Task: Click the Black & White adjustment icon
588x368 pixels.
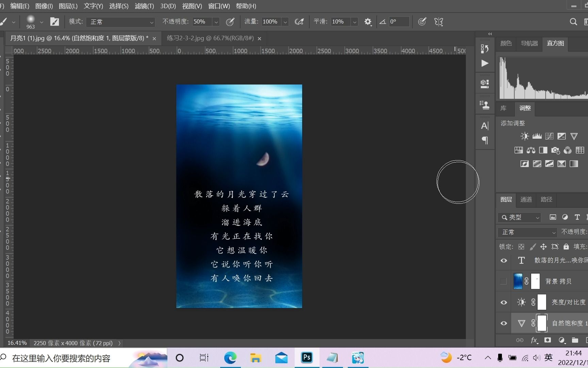Action: coord(543,150)
